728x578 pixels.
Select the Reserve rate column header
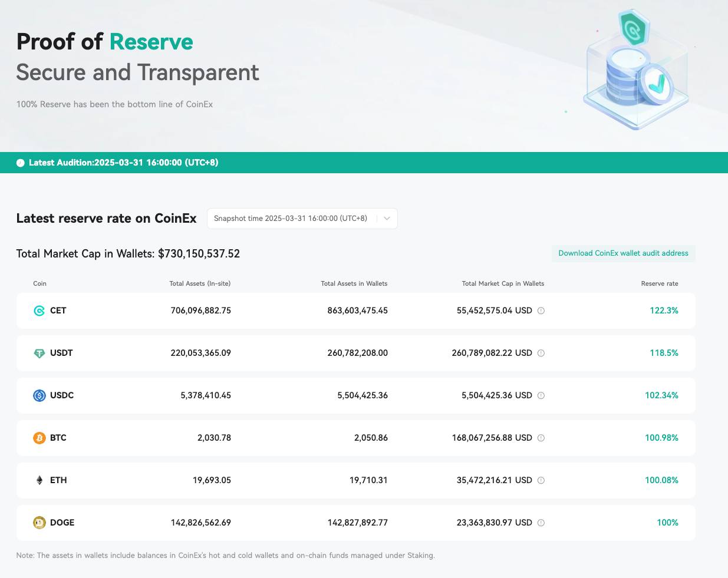tap(659, 283)
